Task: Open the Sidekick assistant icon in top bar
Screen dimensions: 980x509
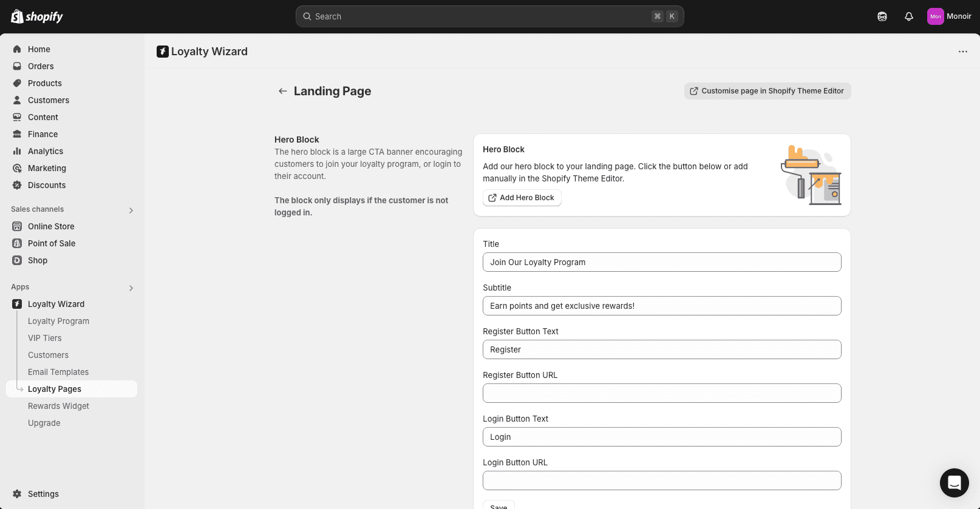Action: tap(882, 16)
